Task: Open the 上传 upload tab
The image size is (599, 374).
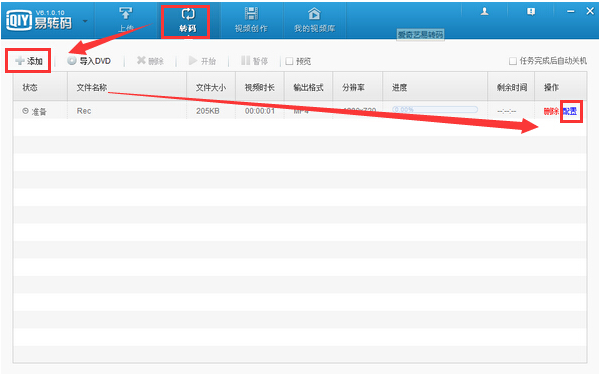Action: pos(125,20)
